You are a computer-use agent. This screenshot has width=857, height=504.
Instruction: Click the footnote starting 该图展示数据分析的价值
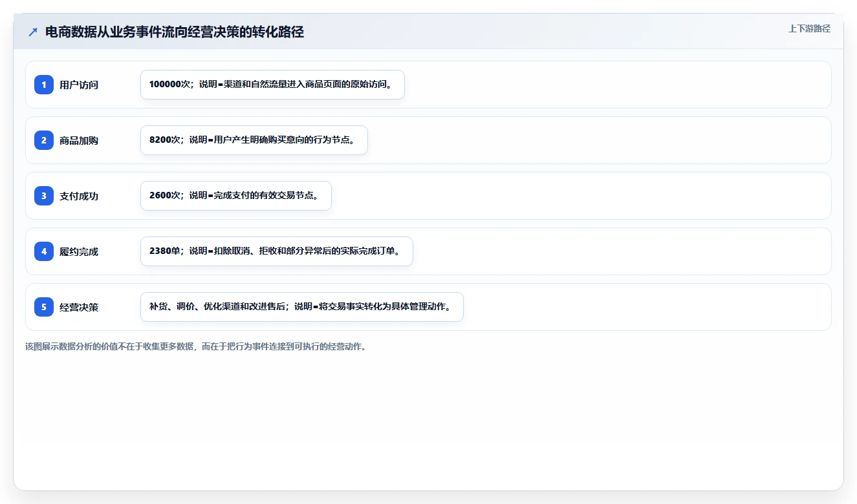pos(196,346)
